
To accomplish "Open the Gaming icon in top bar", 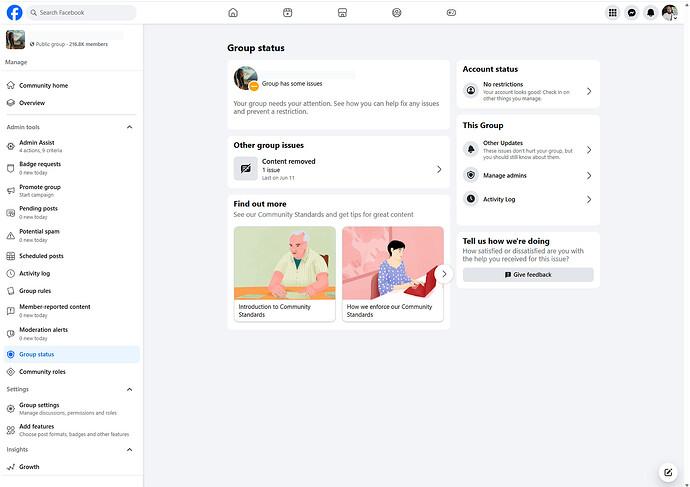I will coord(451,13).
